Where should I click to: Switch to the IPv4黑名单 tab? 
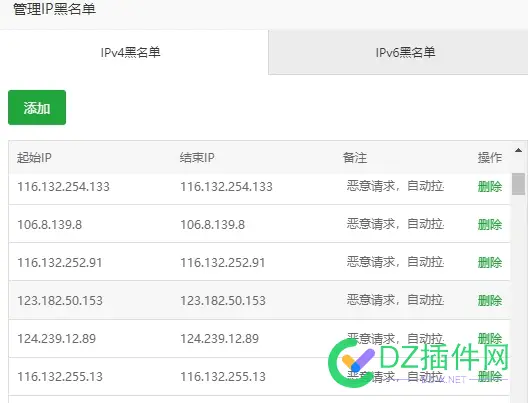(134, 53)
